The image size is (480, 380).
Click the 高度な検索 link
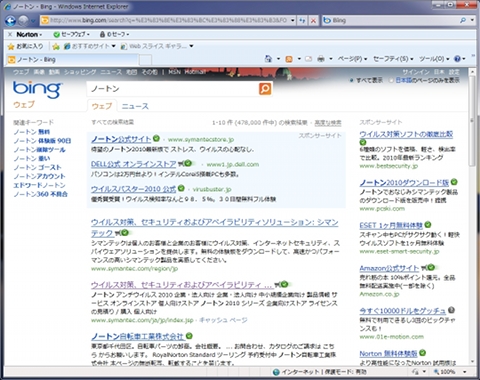click(328, 123)
